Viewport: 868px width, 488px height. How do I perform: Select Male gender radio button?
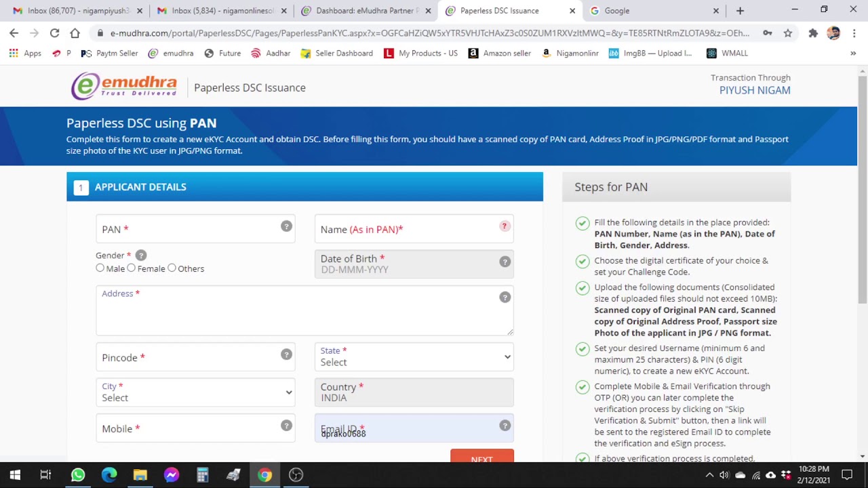(100, 268)
